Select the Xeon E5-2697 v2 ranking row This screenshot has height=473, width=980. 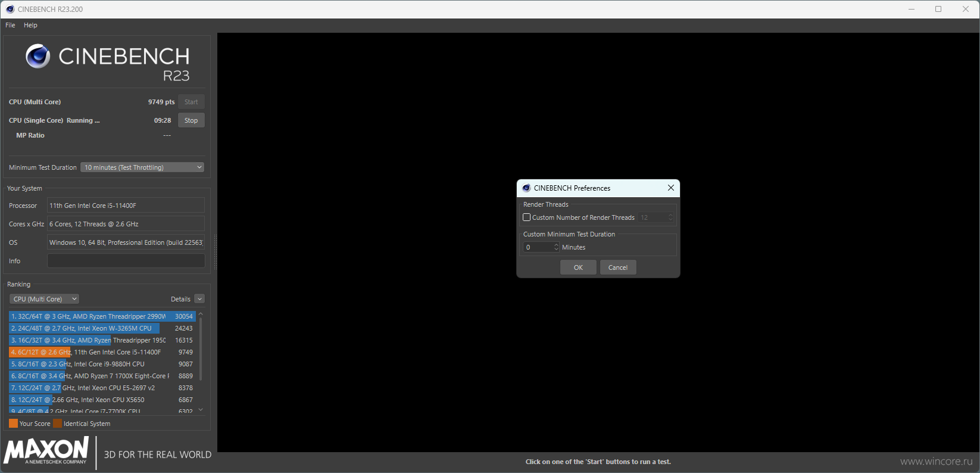click(x=102, y=388)
